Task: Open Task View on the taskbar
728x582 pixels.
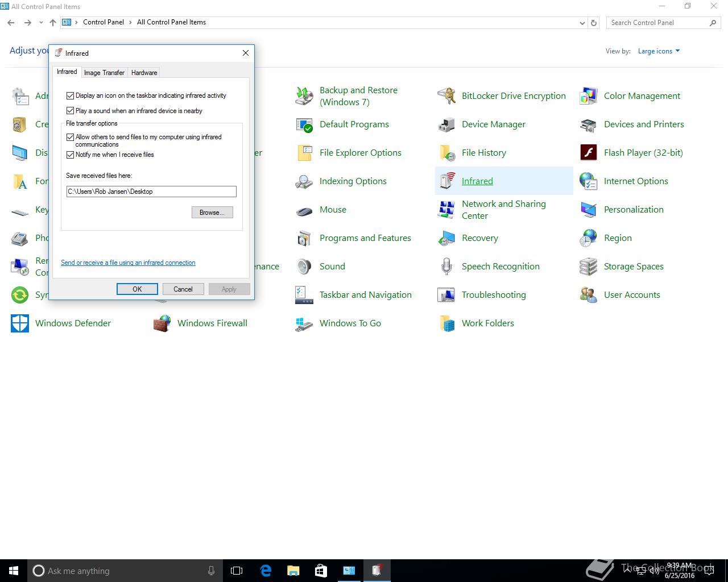Action: click(x=237, y=571)
